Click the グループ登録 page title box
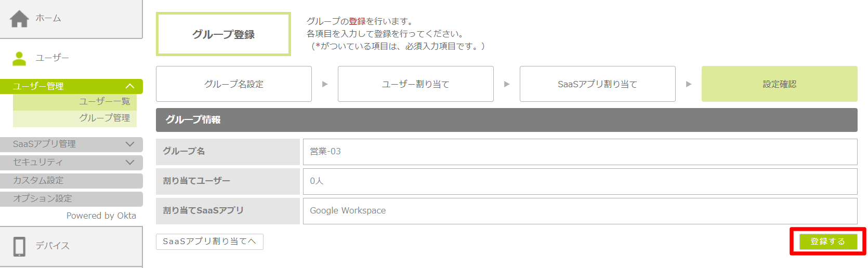Screen dimensions: 868x268 pos(223,34)
